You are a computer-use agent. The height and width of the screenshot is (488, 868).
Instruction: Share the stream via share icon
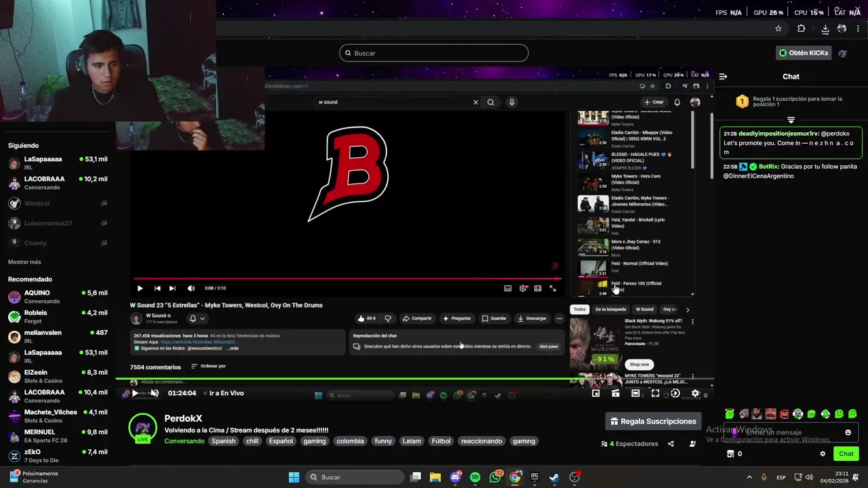tap(671, 444)
